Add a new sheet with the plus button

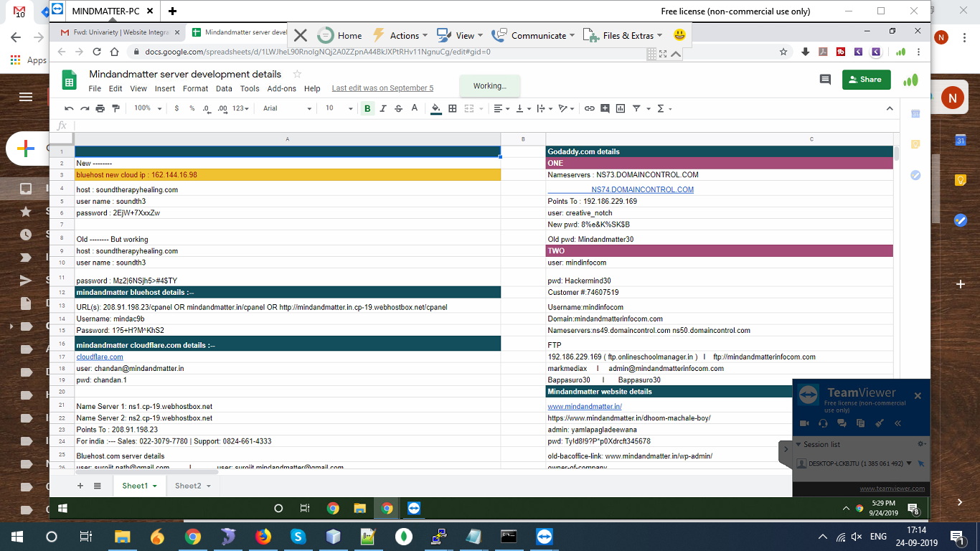point(80,486)
